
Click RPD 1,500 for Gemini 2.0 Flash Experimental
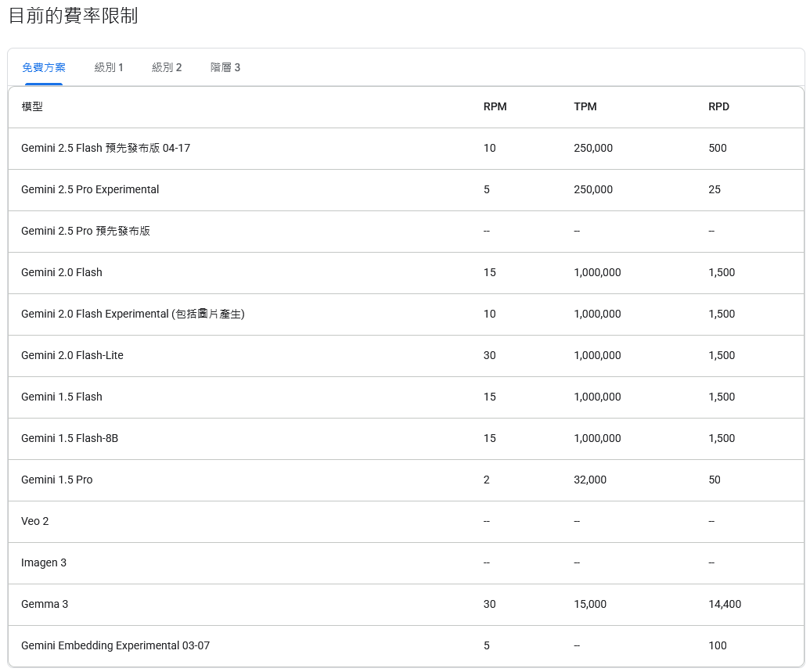pos(722,314)
